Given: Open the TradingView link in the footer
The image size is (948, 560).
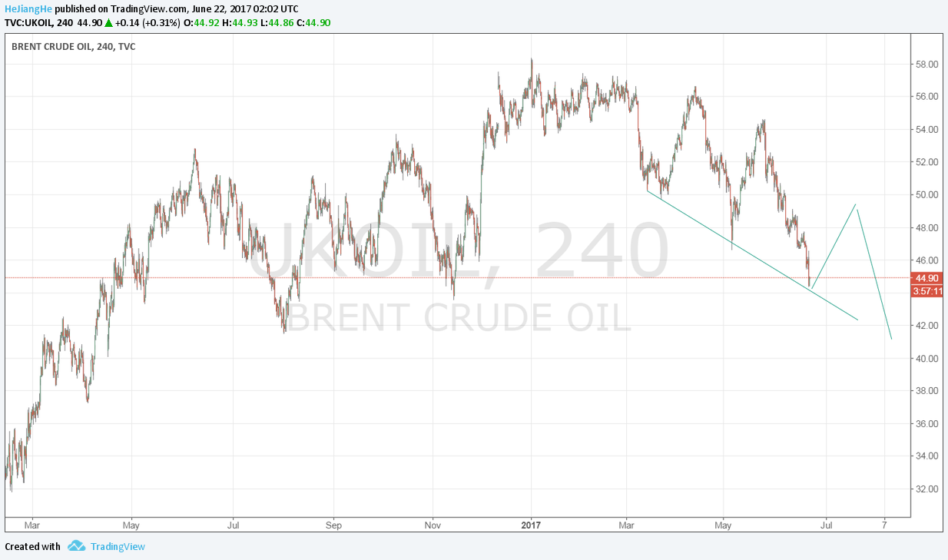Looking at the screenshot, I should click(x=118, y=546).
